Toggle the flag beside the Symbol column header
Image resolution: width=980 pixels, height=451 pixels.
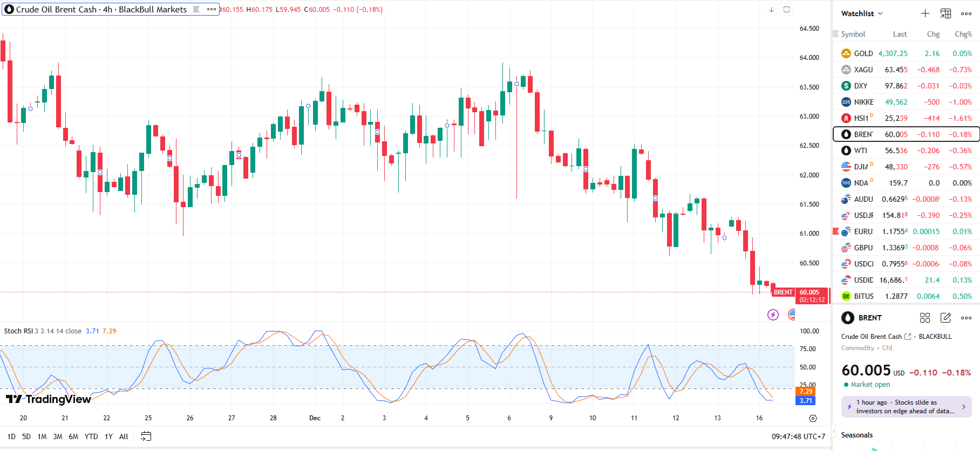tap(836, 34)
